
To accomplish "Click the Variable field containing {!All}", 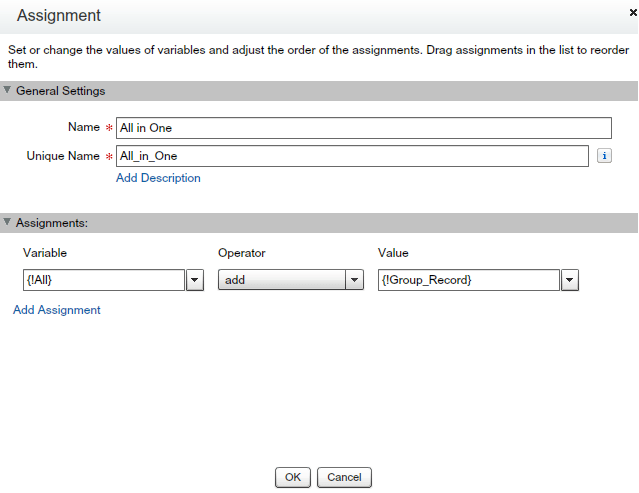I will 103,280.
